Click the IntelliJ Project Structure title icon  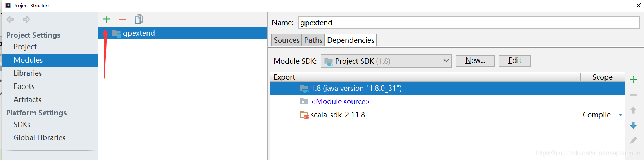[8, 5]
